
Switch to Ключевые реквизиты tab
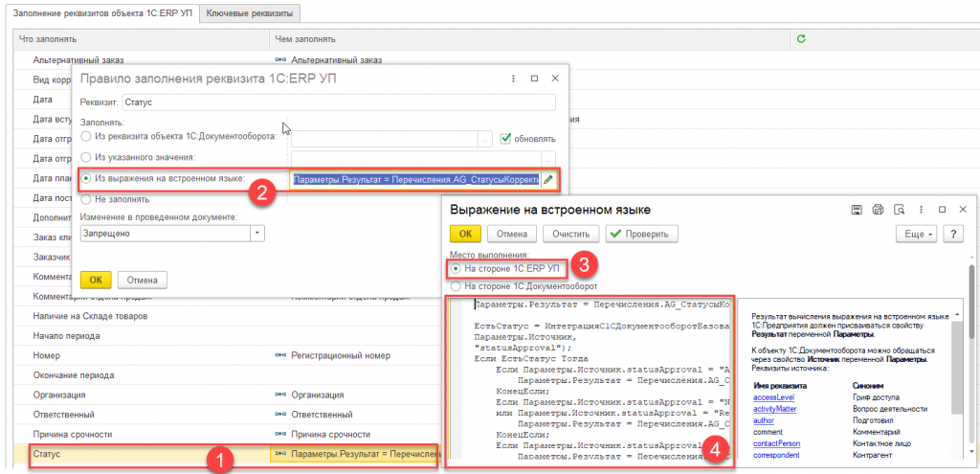pyautogui.click(x=252, y=11)
